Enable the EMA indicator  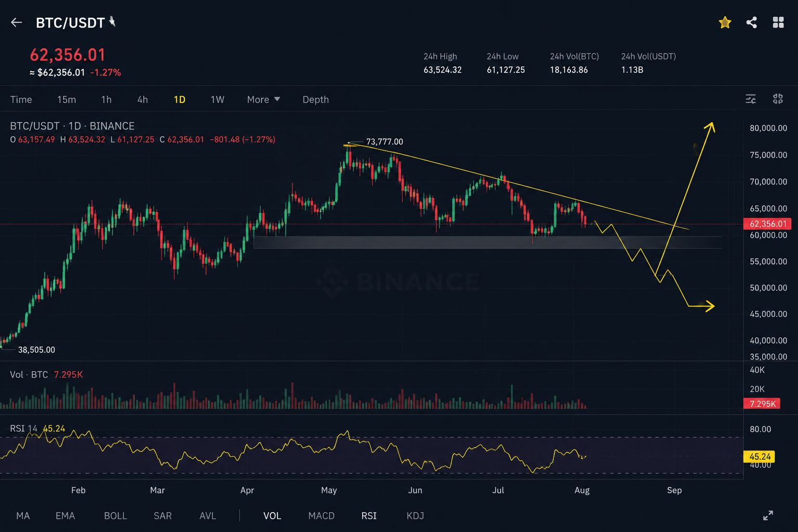pyautogui.click(x=65, y=516)
